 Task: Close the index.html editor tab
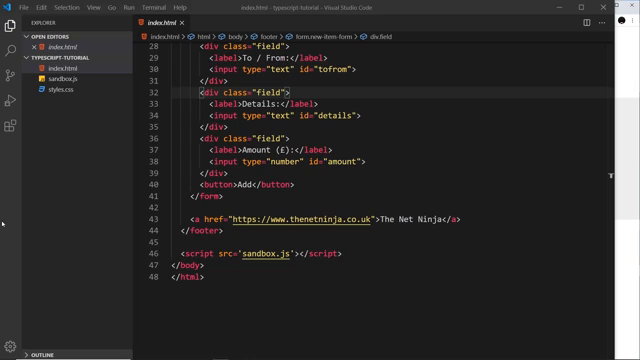click(182, 23)
